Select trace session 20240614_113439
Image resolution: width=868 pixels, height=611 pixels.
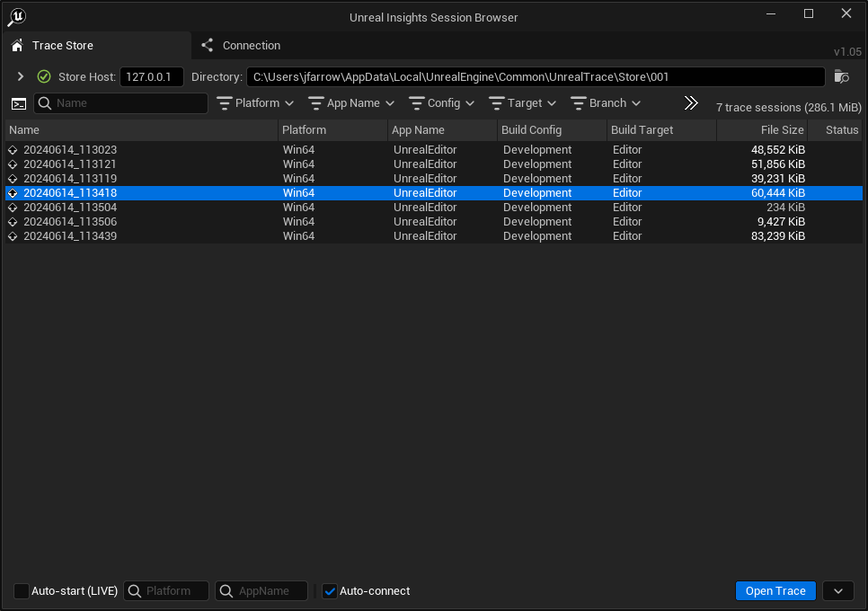click(434, 236)
